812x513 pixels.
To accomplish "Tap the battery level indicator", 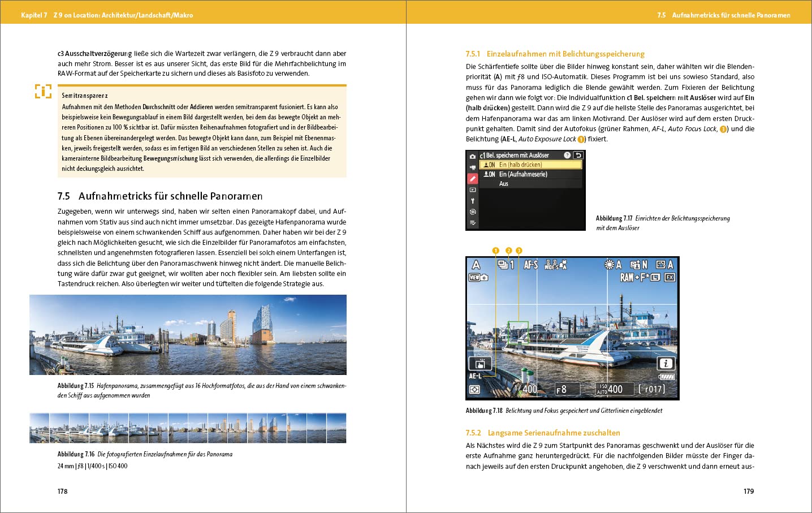I will [667, 377].
